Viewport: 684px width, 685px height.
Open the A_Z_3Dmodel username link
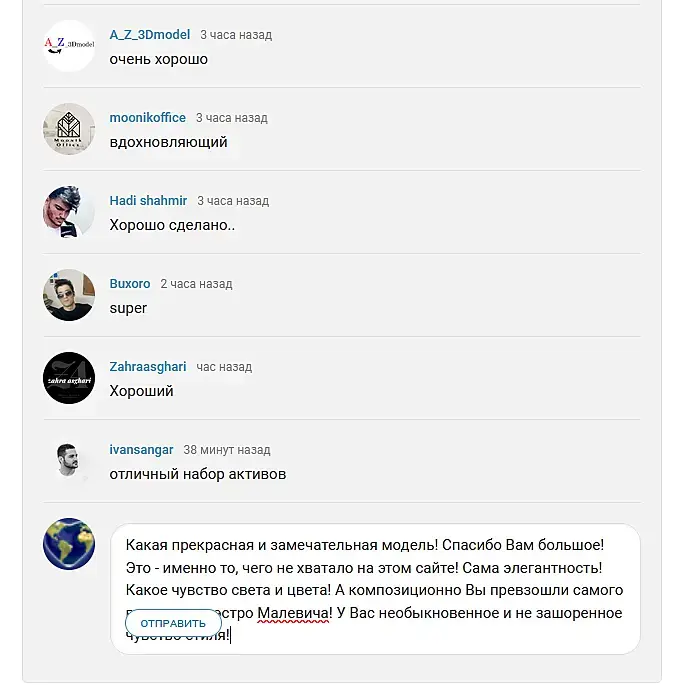pyautogui.click(x=149, y=34)
